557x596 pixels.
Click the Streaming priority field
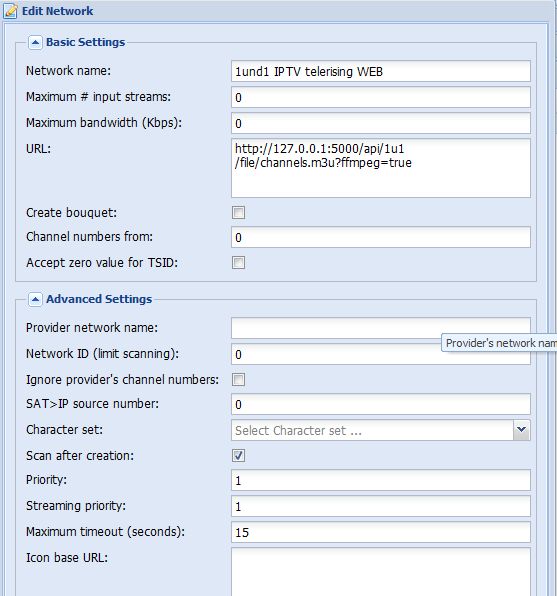click(381, 506)
